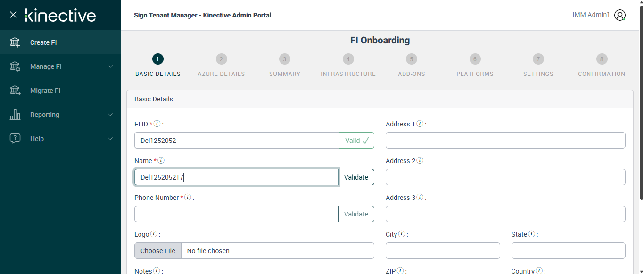The width and height of the screenshot is (644, 274).
Task: Go to the Azure Details step 2
Action: coord(221,59)
